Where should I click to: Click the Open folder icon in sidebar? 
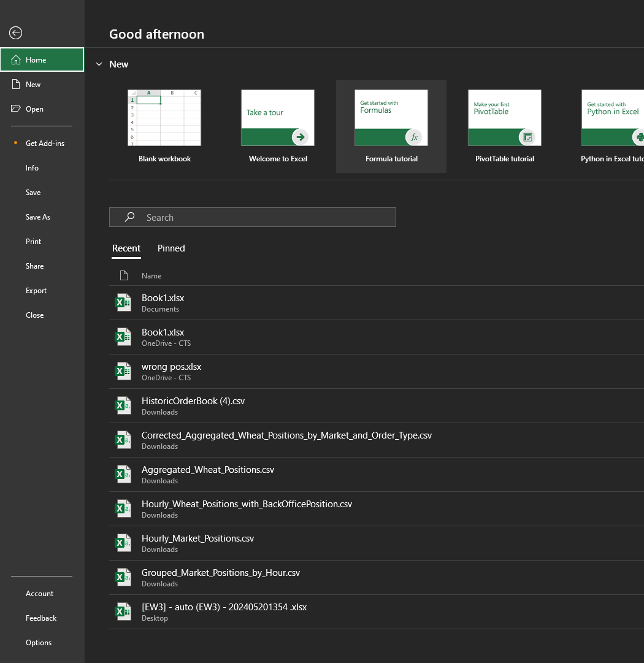[16, 109]
